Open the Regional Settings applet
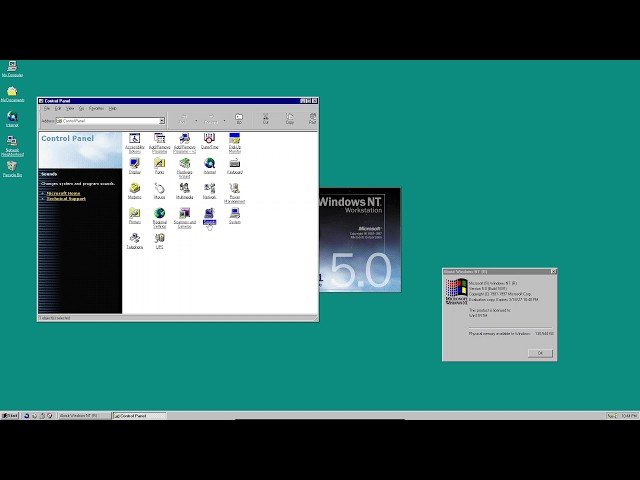Image resolution: width=640 pixels, height=480 pixels. click(160, 218)
